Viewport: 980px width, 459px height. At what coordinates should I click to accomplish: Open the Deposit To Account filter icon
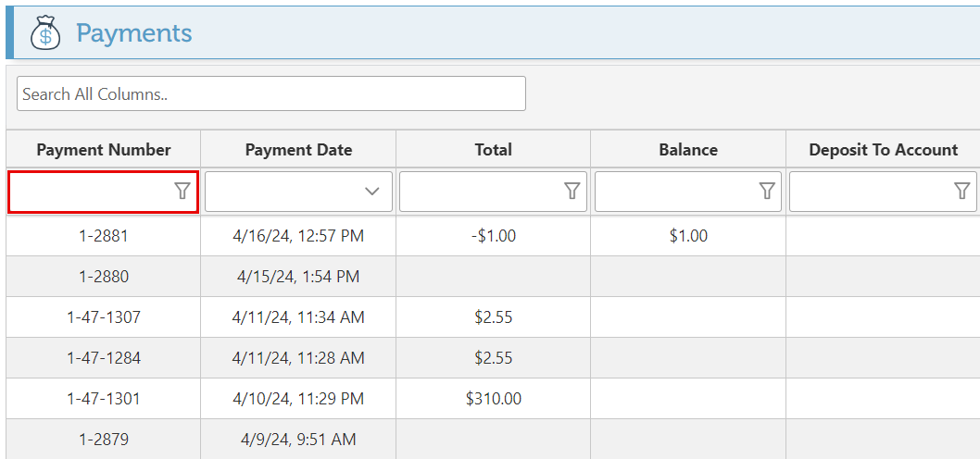(962, 191)
